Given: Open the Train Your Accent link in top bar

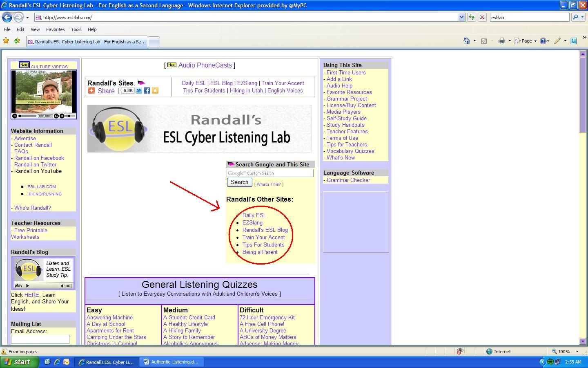Looking at the screenshot, I should (x=283, y=83).
